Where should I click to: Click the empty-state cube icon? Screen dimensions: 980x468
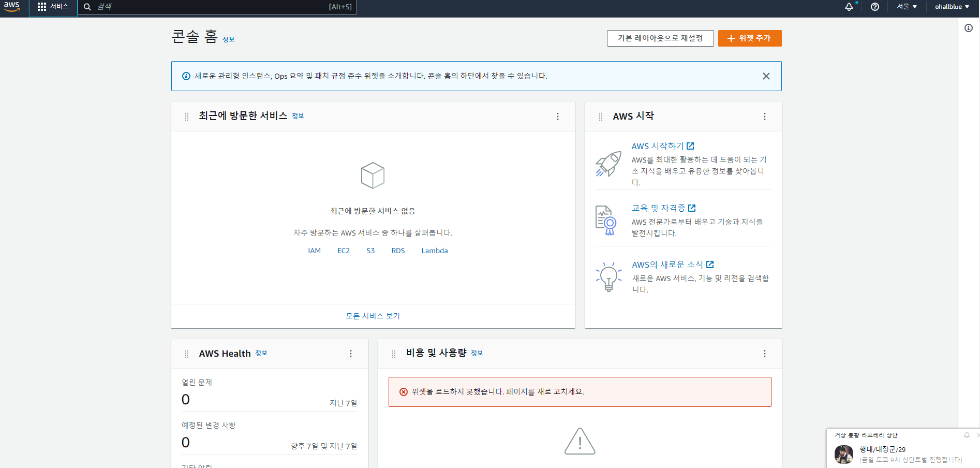click(x=373, y=175)
